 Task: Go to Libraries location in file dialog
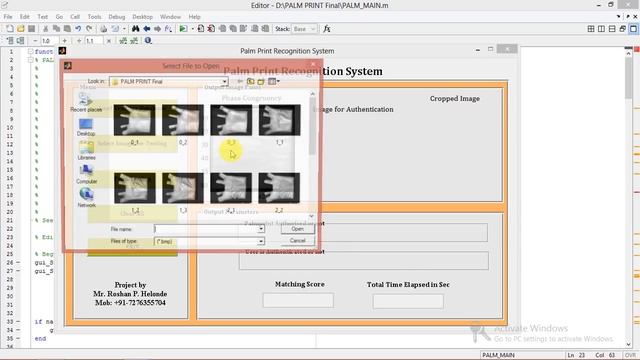point(86,151)
